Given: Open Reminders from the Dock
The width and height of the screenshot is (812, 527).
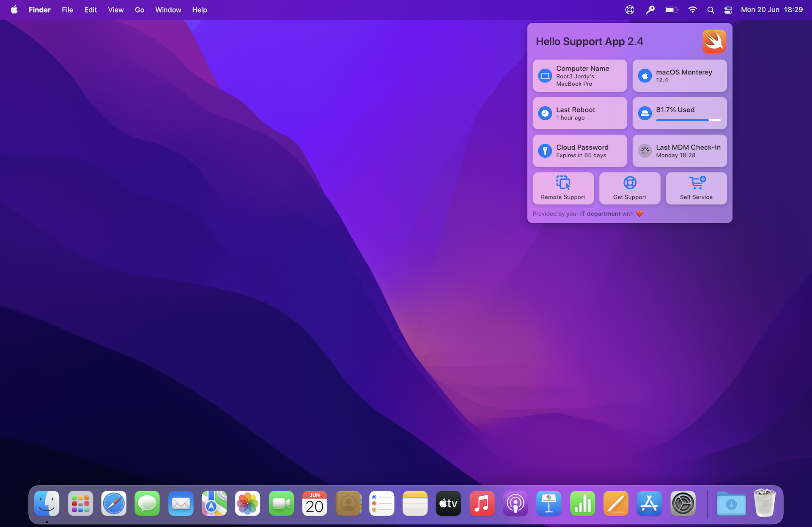Looking at the screenshot, I should point(381,503).
